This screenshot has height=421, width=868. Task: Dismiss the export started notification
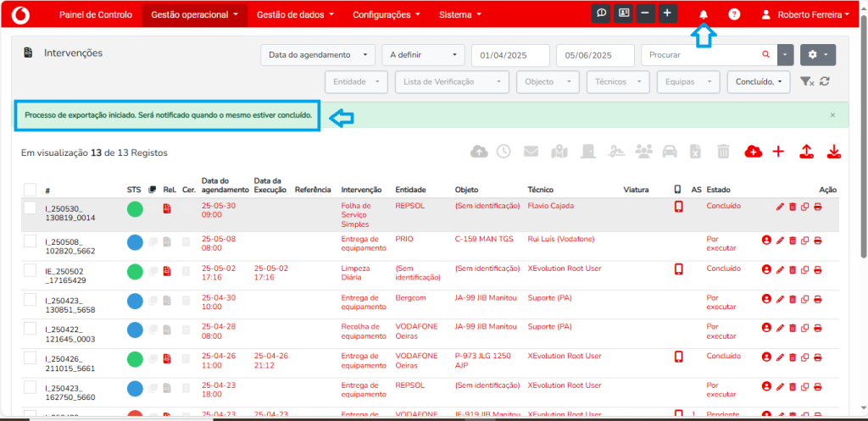pos(832,115)
